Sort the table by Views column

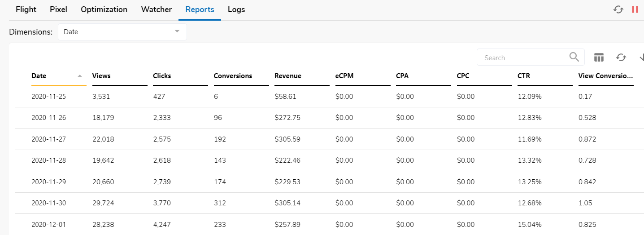click(101, 76)
